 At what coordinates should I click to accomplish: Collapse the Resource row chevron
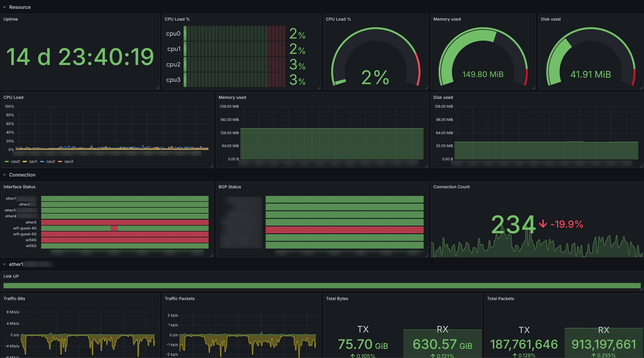click(4, 7)
